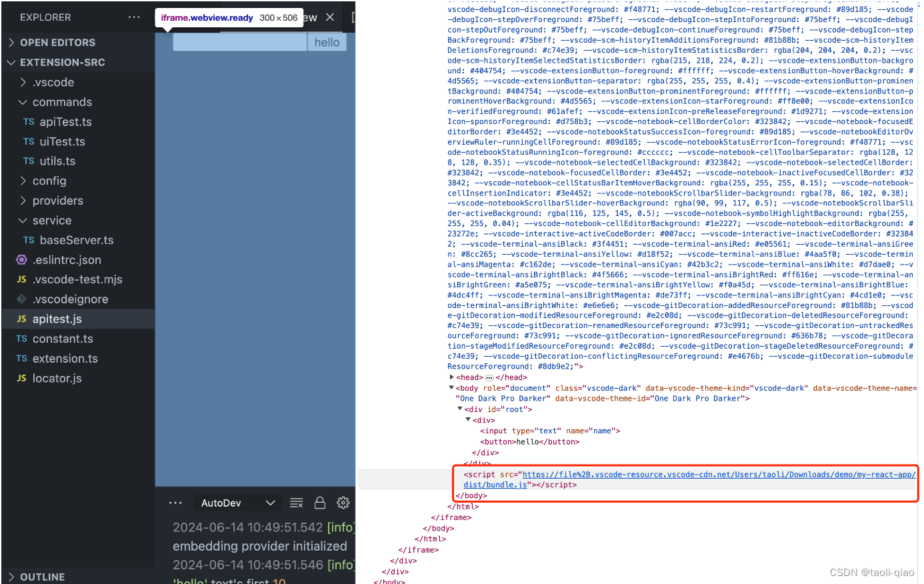Click the TS icon beside apiTest.ts
This screenshot has height=584, width=924.
pos(29,122)
